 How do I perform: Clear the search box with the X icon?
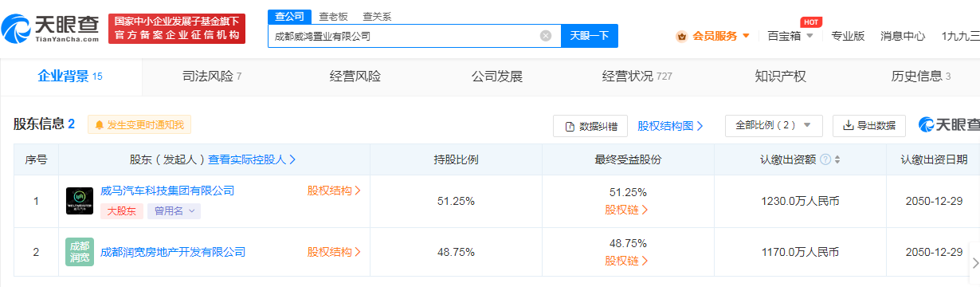coord(546,36)
